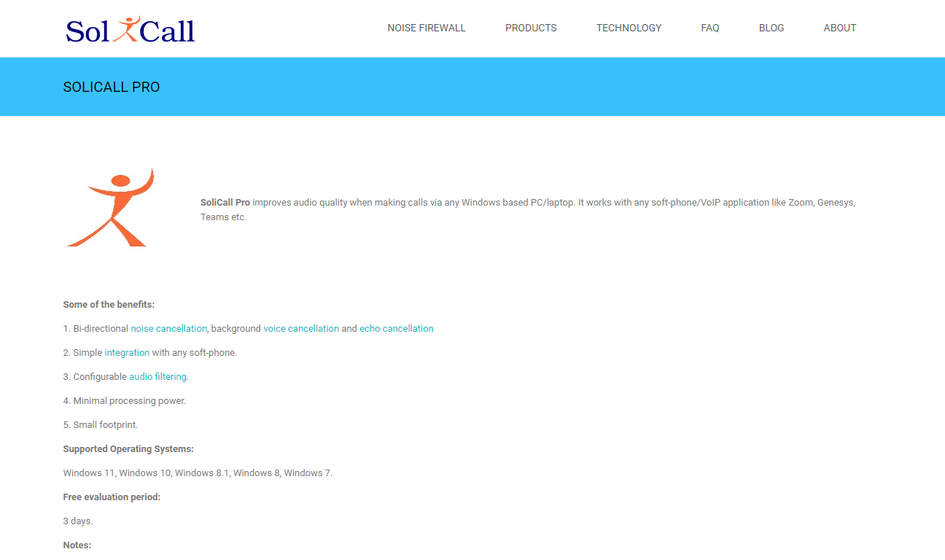
Task: Click the SOLICALL PRO page title
Action: pos(111,87)
